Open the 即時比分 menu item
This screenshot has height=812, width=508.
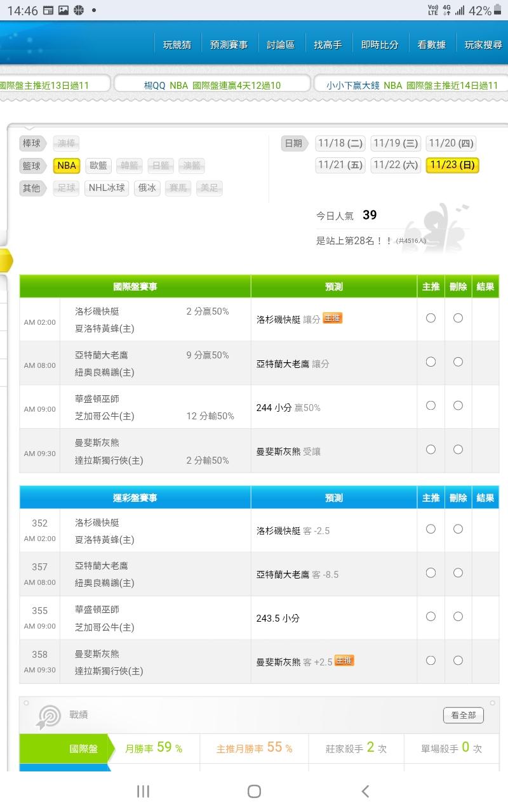click(380, 45)
